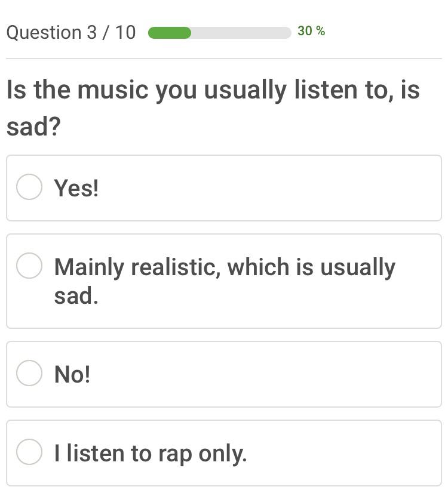Image resolution: width=448 pixels, height=493 pixels.
Task: Tap the "I listen to rap only." label
Action: 150,454
